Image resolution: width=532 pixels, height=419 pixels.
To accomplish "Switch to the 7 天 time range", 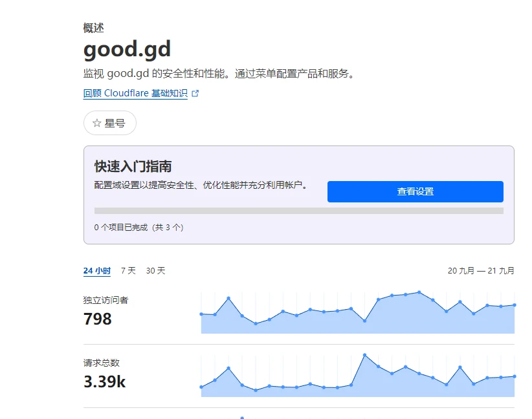I will tap(128, 271).
